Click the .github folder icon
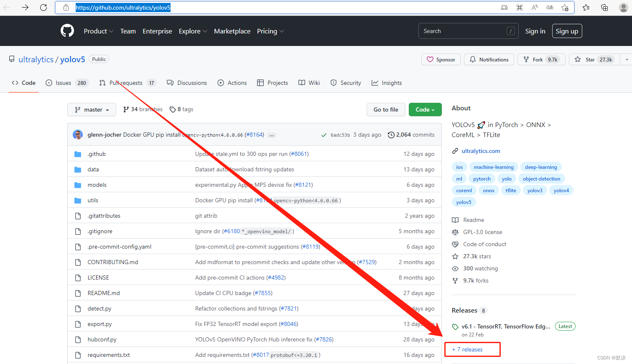632x364 pixels. click(78, 154)
